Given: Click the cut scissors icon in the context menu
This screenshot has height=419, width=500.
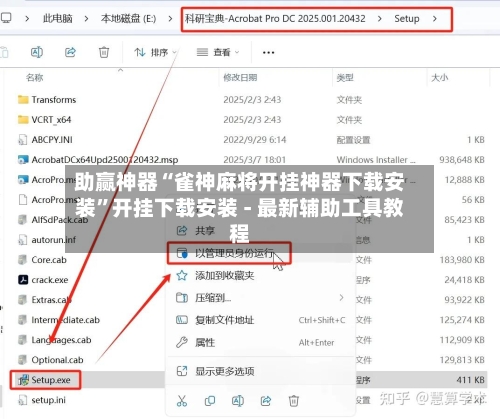Looking at the screenshot, I should click(x=182, y=401).
